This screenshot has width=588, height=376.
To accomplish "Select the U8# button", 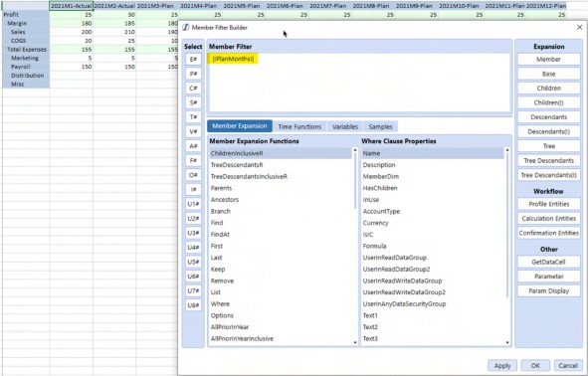I will (x=193, y=305).
